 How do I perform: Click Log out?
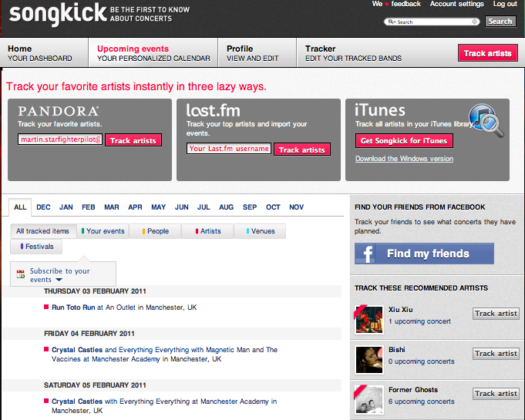[505, 4]
